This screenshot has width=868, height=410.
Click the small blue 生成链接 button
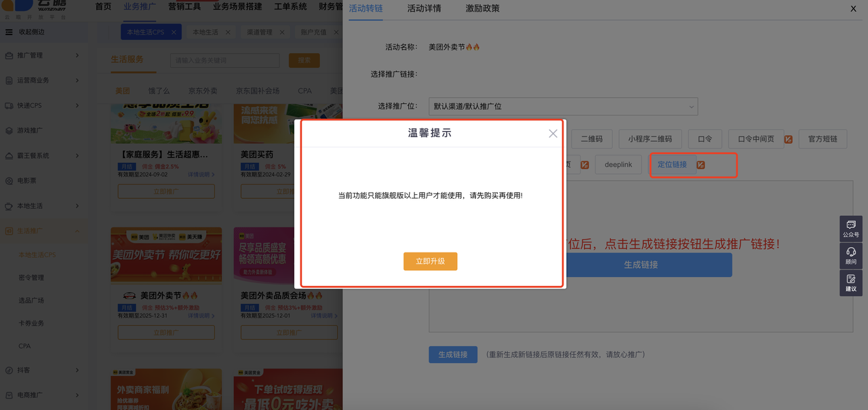tap(452, 354)
